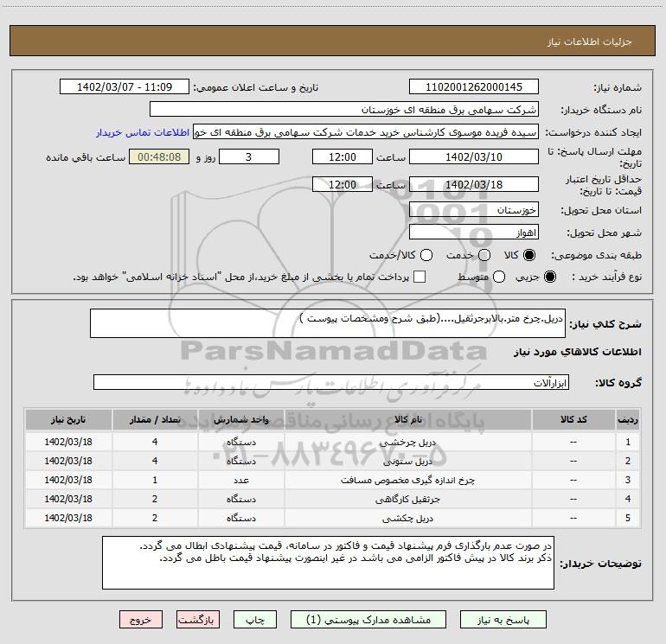
Task: Click the public announcement date field 1402/03/07
Action: point(125,87)
